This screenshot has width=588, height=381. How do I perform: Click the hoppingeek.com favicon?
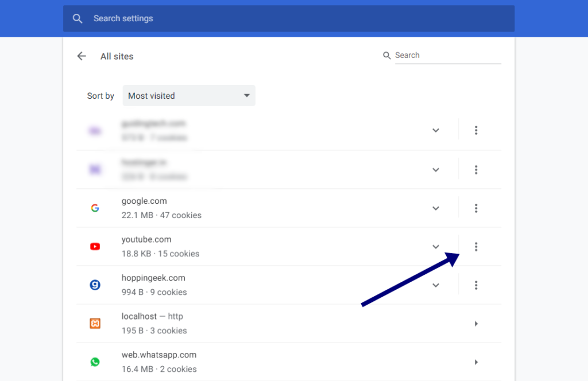(95, 285)
